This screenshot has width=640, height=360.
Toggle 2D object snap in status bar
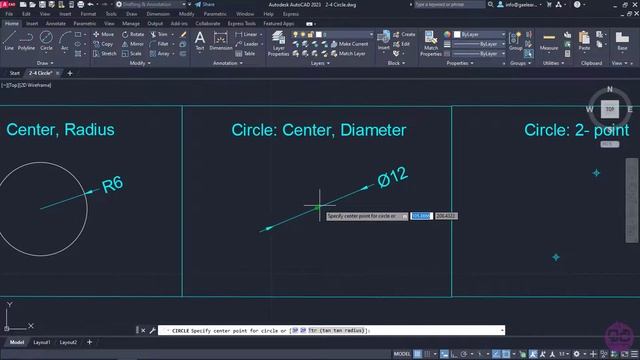506,354
